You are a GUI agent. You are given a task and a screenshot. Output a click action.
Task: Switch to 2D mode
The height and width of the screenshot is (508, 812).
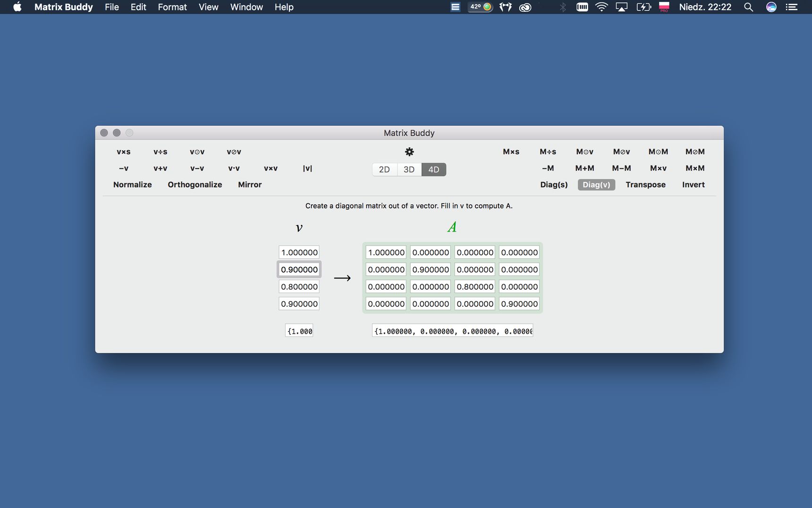pyautogui.click(x=384, y=169)
